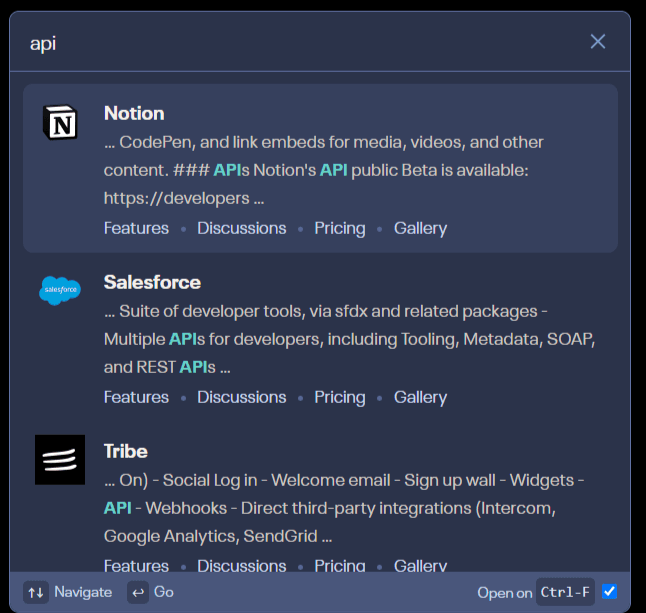
Task: Click the Go enter-key icon
Action: pos(138,592)
